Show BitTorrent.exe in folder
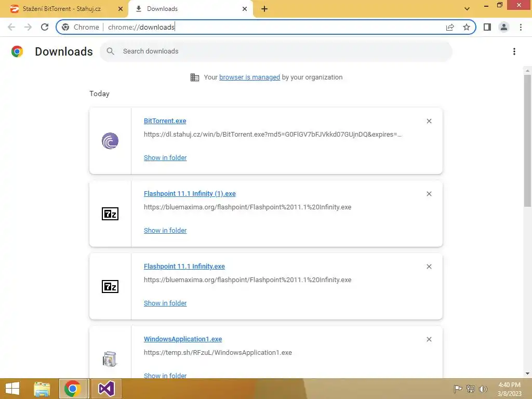This screenshot has width=532, height=399. (165, 158)
